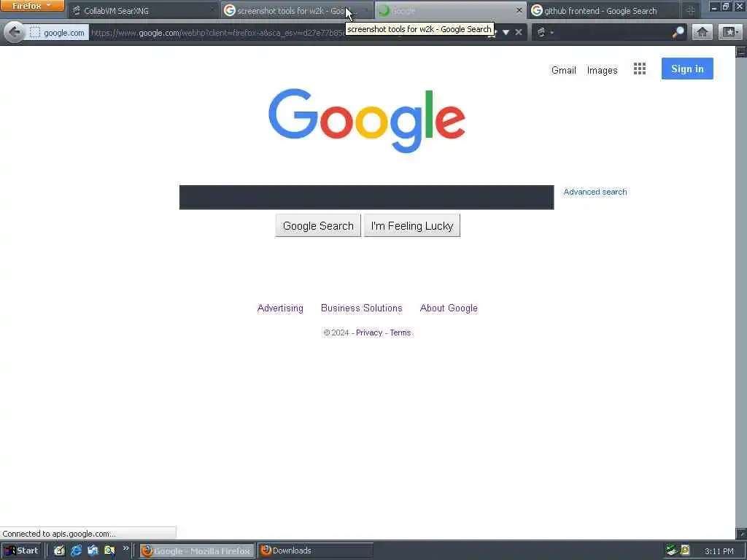Open the Google apps grid

(x=640, y=69)
